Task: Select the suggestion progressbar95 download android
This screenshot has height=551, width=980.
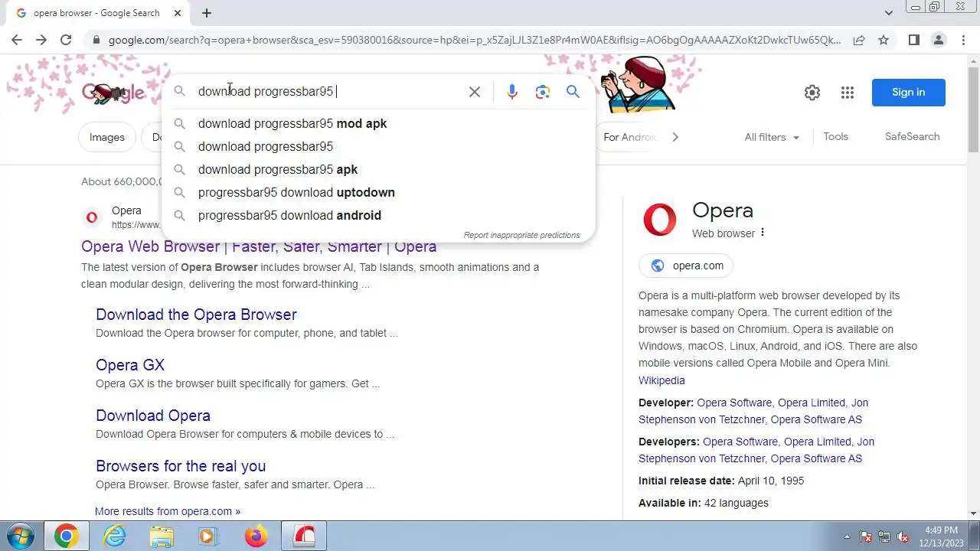Action: tap(378, 215)
